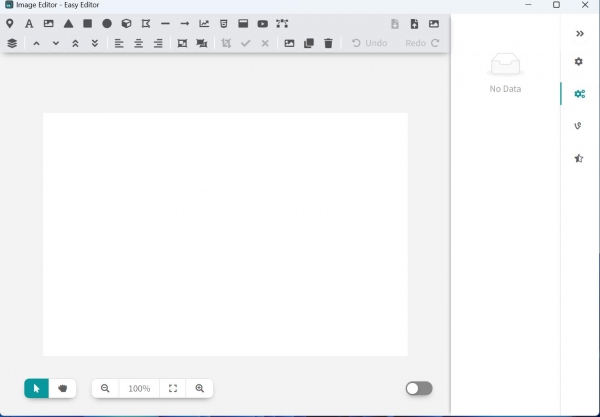Click the file upload import icon
The image size is (600, 417).
(x=414, y=24)
